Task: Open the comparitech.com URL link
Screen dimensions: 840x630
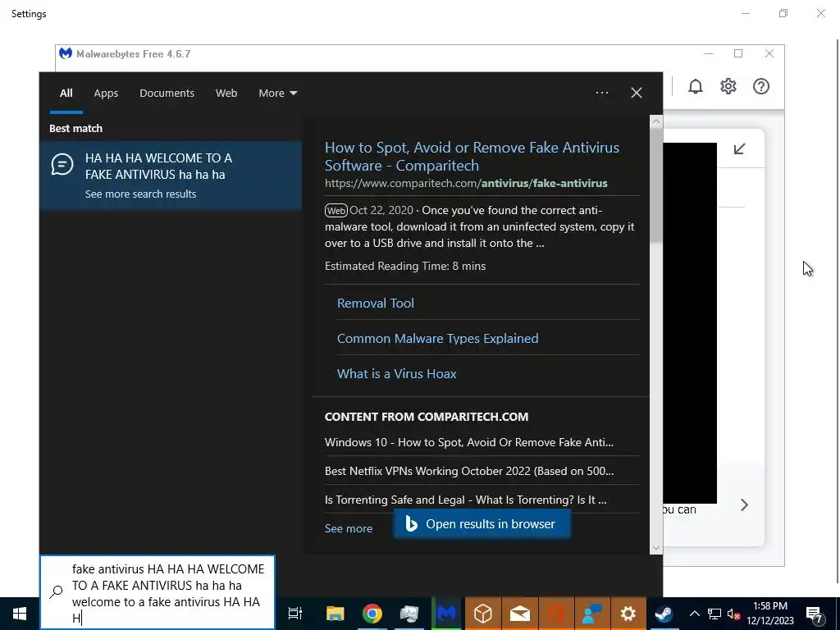Action: [x=466, y=183]
